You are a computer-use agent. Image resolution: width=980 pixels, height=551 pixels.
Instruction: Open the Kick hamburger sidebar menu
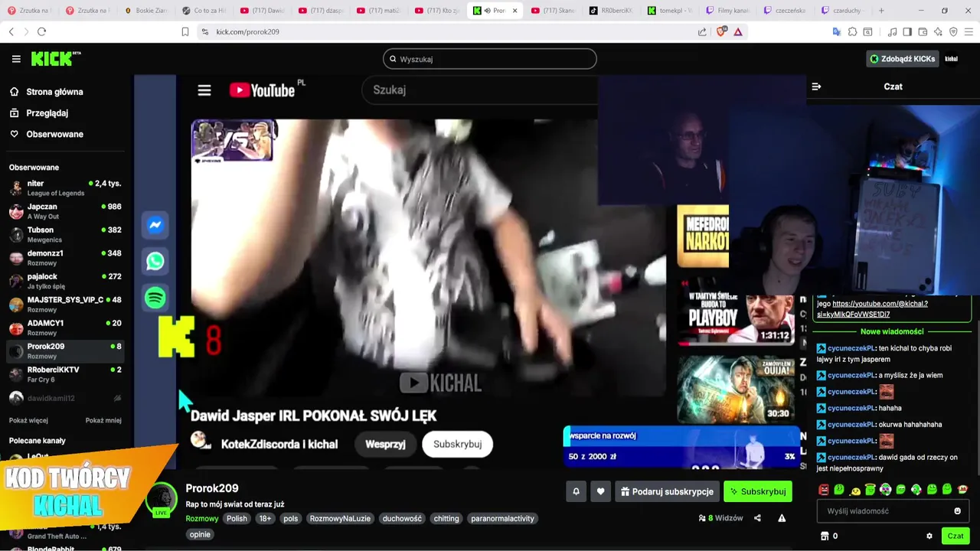(x=16, y=59)
